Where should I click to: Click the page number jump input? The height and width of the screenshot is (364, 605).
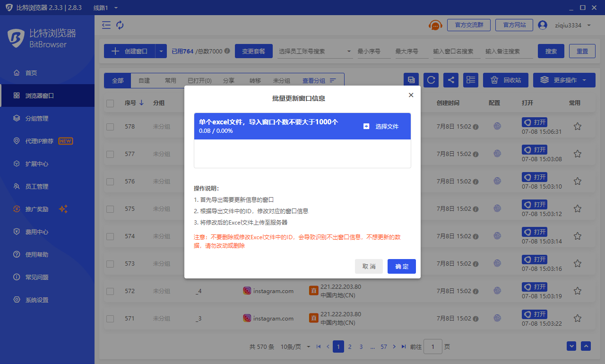click(432, 347)
